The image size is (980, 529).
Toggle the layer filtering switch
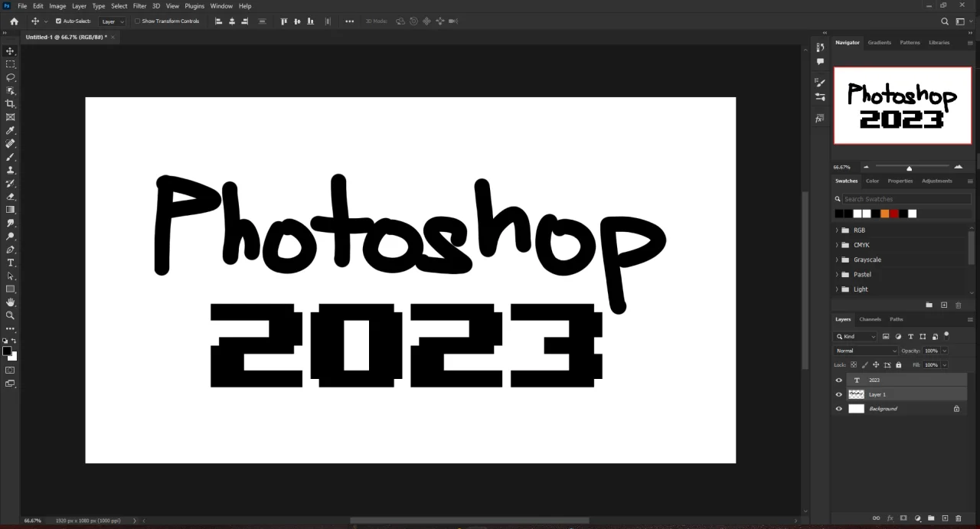[x=946, y=335]
